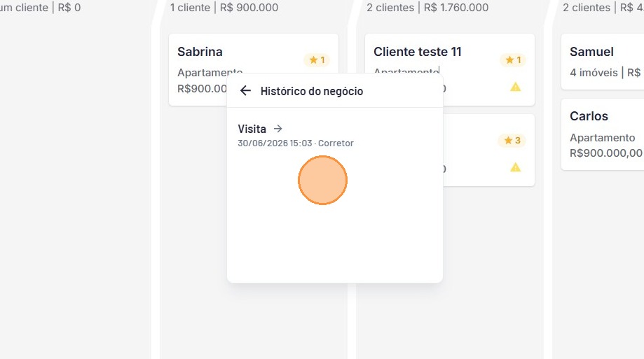Open the Carlos client card

tap(603, 134)
